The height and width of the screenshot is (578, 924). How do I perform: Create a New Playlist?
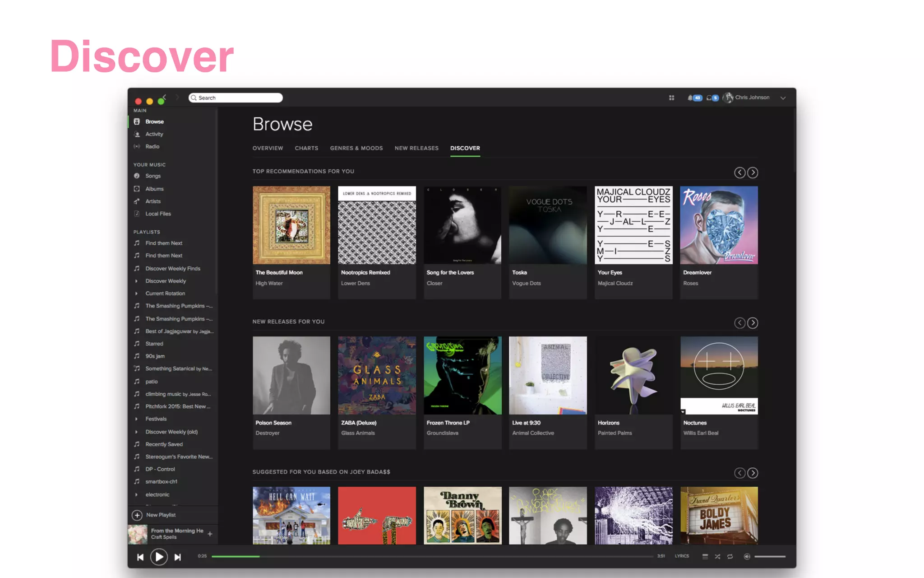coord(154,515)
